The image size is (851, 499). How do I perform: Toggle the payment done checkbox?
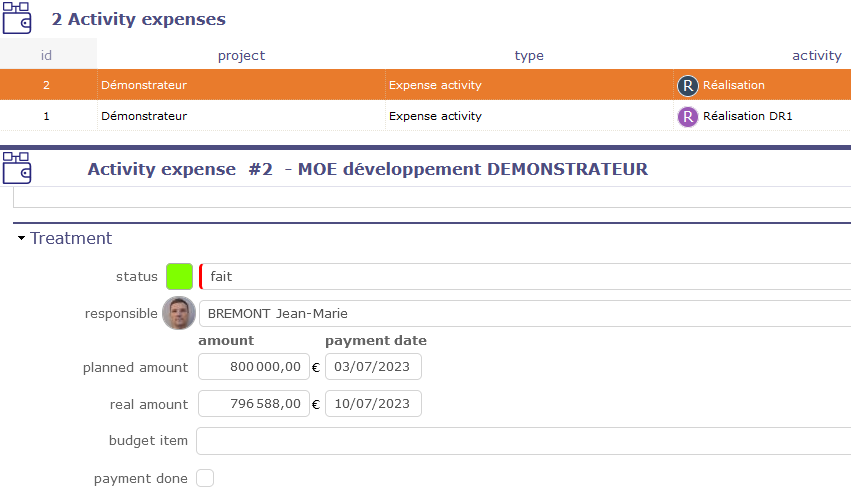coord(205,478)
